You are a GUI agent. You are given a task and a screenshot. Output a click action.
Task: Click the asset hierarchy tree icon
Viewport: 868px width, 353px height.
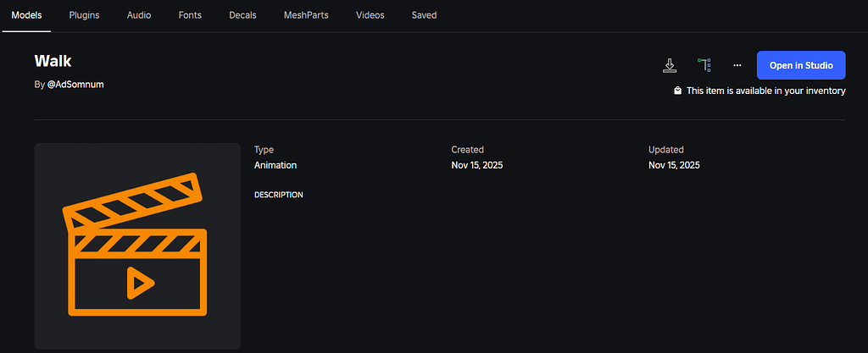(704, 65)
